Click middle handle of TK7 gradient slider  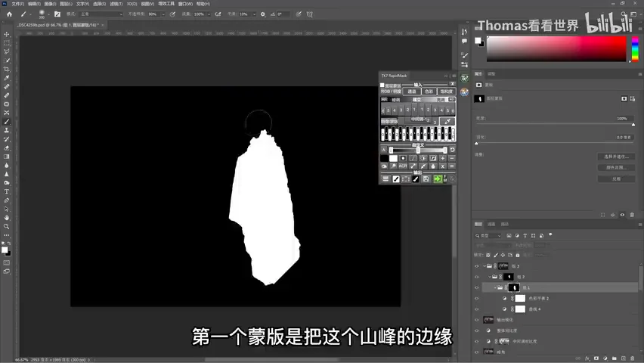(x=418, y=150)
